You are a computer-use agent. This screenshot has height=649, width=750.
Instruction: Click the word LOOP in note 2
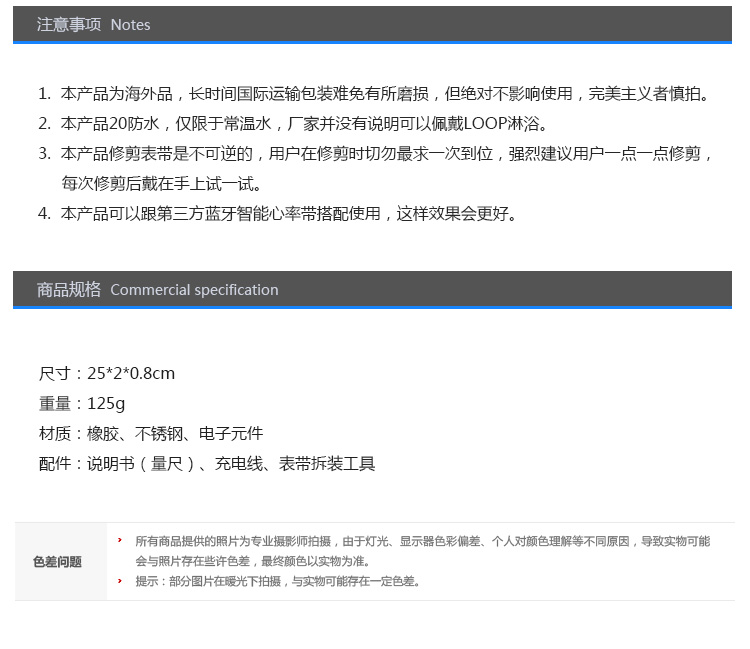[486, 124]
